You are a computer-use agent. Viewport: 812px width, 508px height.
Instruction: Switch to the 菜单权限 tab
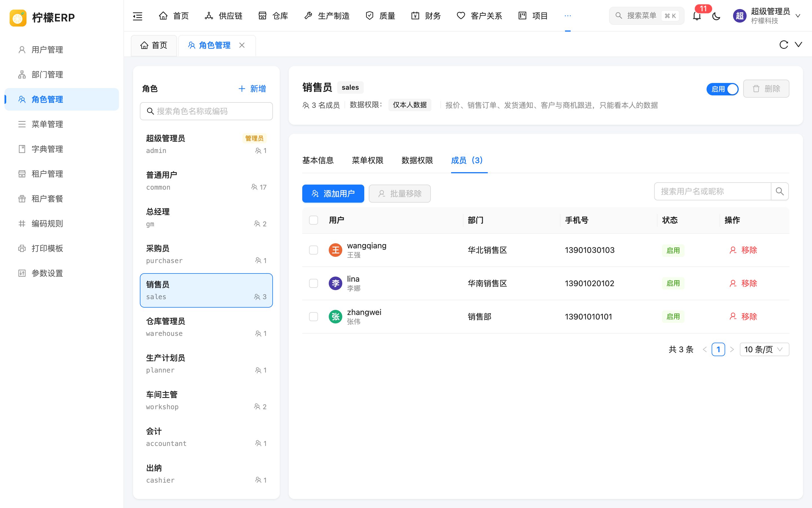pos(367,160)
